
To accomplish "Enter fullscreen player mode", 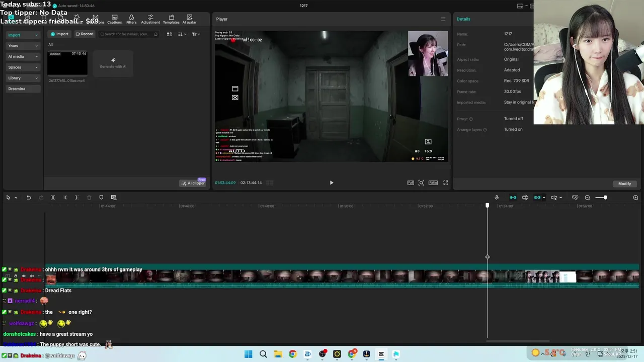I will click(445, 183).
